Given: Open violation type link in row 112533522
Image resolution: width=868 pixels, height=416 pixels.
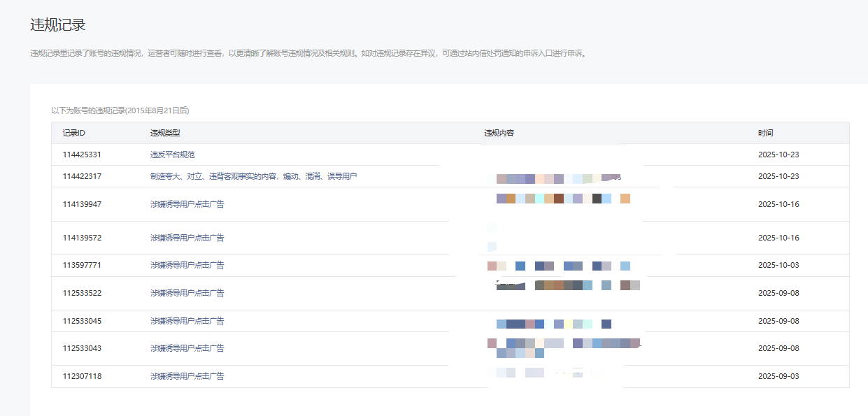Looking at the screenshot, I should click(x=187, y=293).
